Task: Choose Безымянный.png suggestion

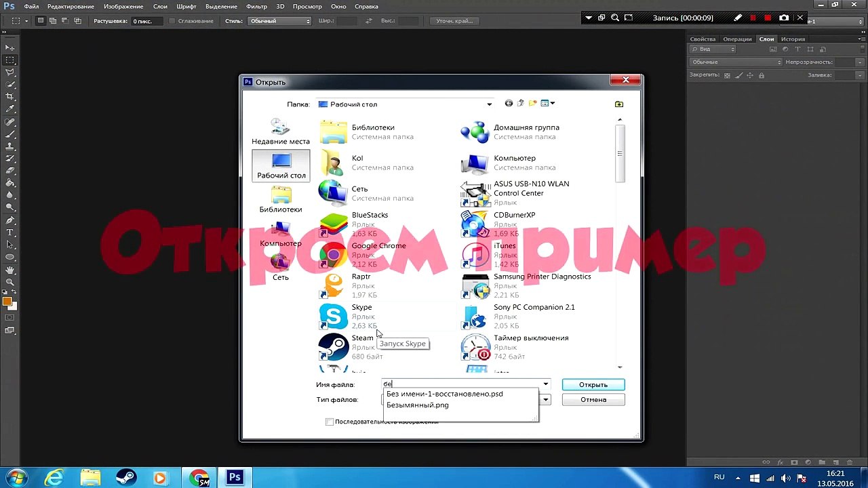Action: (418, 405)
